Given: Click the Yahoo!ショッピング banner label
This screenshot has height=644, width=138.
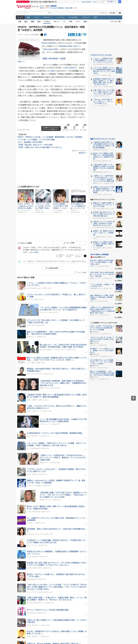Looking at the screenshot, I should pos(23,2).
